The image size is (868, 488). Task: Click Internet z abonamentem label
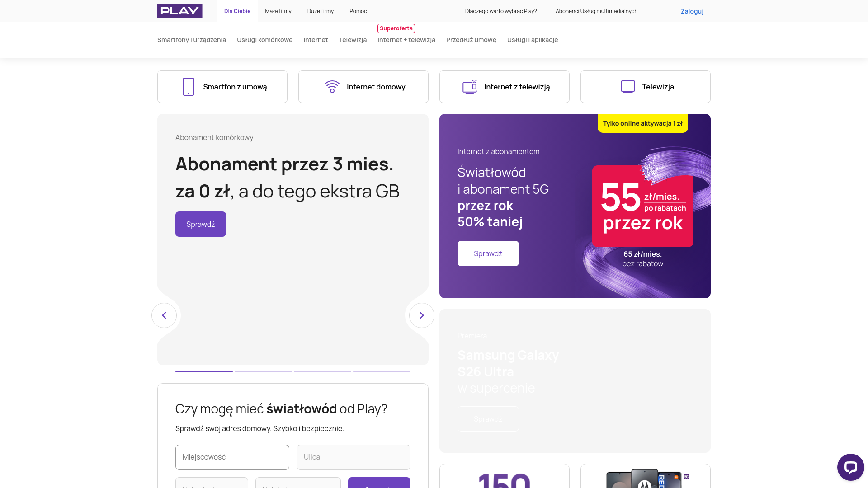pyautogui.click(x=498, y=151)
